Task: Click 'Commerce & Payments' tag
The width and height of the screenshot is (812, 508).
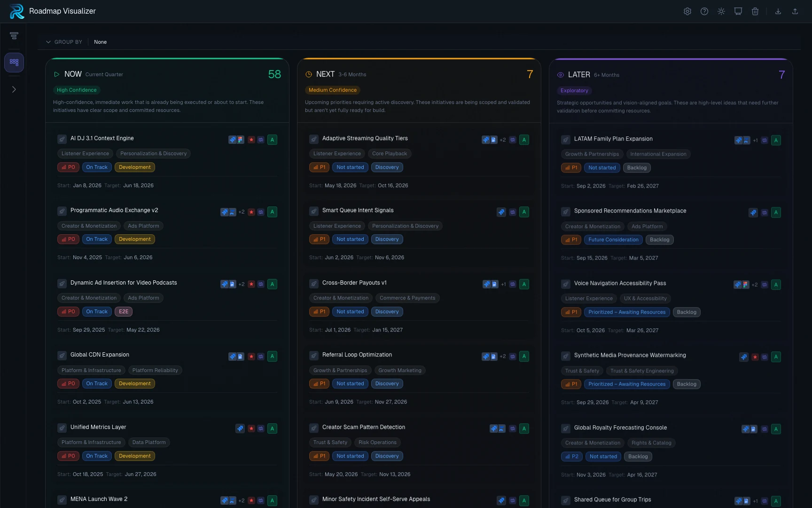Action: point(407,298)
